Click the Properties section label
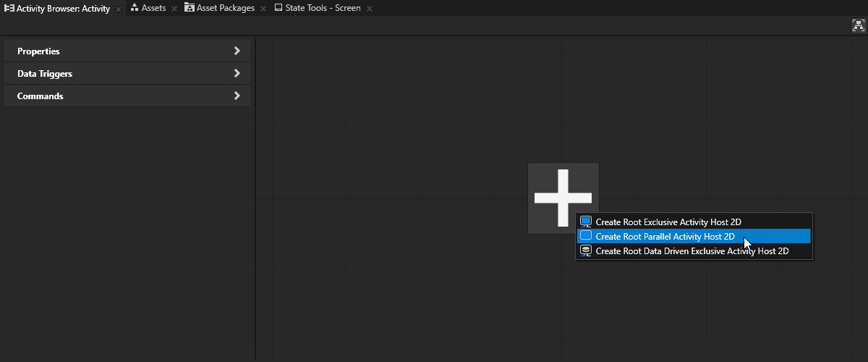Screen dimensions: 868x362 [38, 51]
